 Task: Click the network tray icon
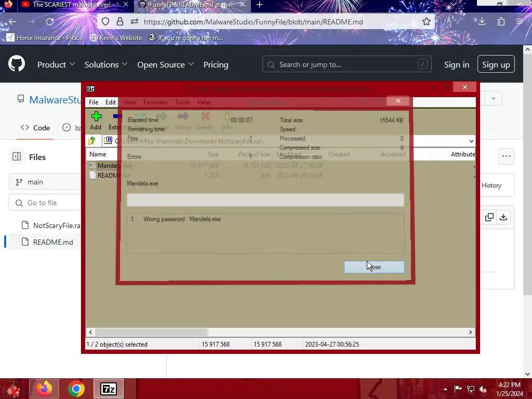pyautogui.click(x=471, y=389)
